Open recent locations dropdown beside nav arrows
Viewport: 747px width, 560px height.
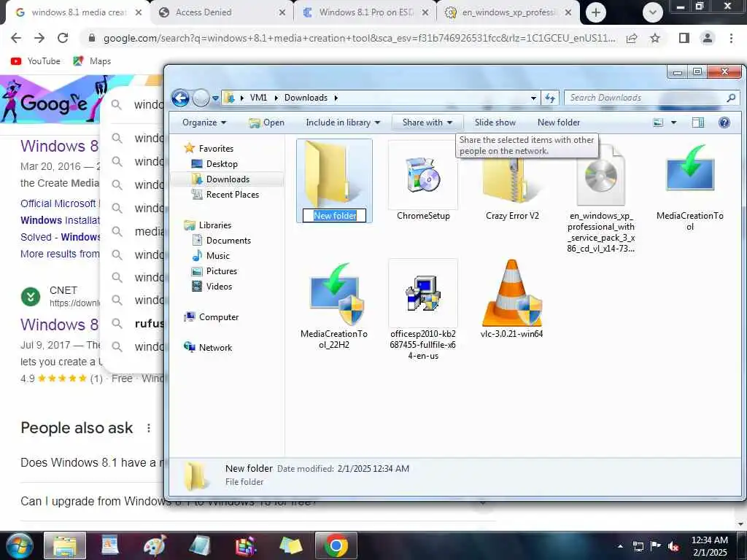click(x=215, y=98)
